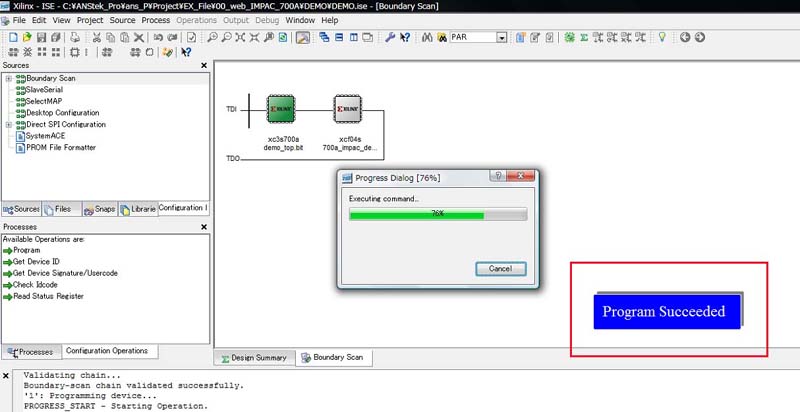Click the Redo arrow icon
800x412 pixels.
pyautogui.click(x=172, y=37)
